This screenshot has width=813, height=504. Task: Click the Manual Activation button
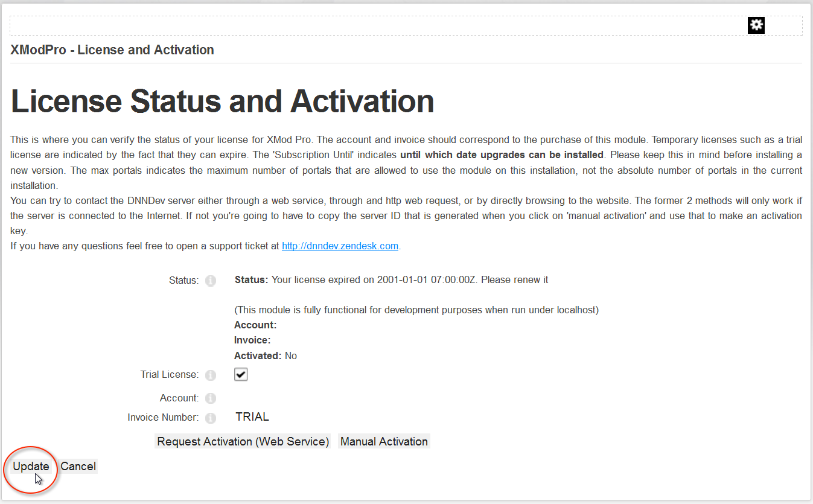(384, 441)
